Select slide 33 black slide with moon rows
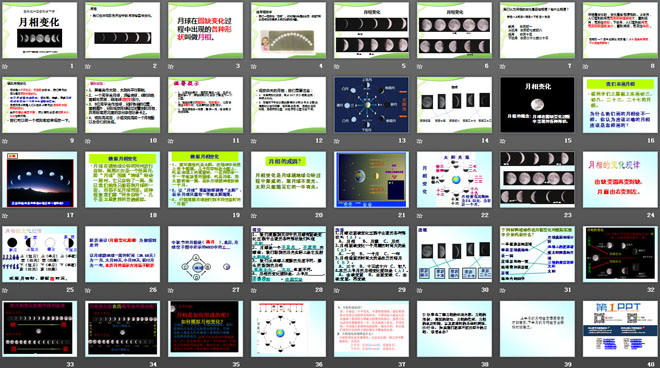Image resolution: width=660 pixels, height=368 pixels. tap(40, 328)
